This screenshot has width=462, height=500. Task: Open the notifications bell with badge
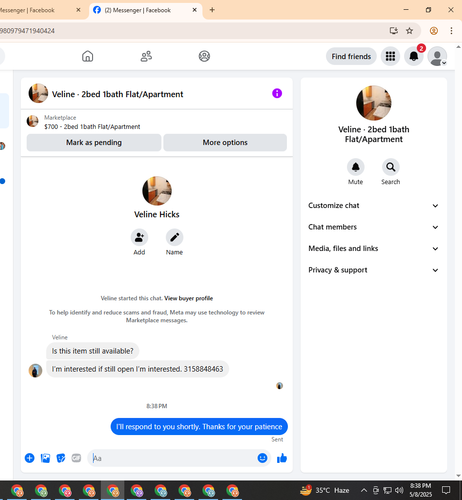click(x=414, y=56)
